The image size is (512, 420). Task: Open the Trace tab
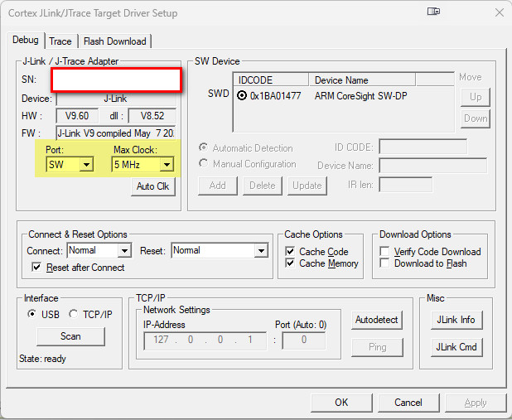(60, 41)
